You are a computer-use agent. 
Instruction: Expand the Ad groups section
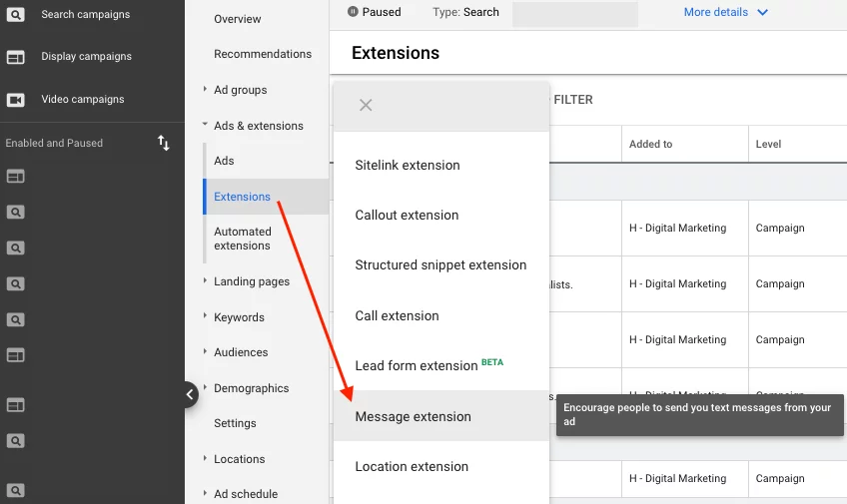click(205, 90)
